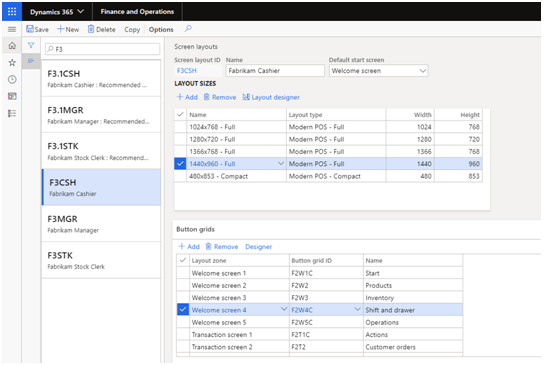Select the F3STK Fabrikam Stock Clerk record
Screen dimensions: 546x365
pyautogui.click(x=101, y=260)
